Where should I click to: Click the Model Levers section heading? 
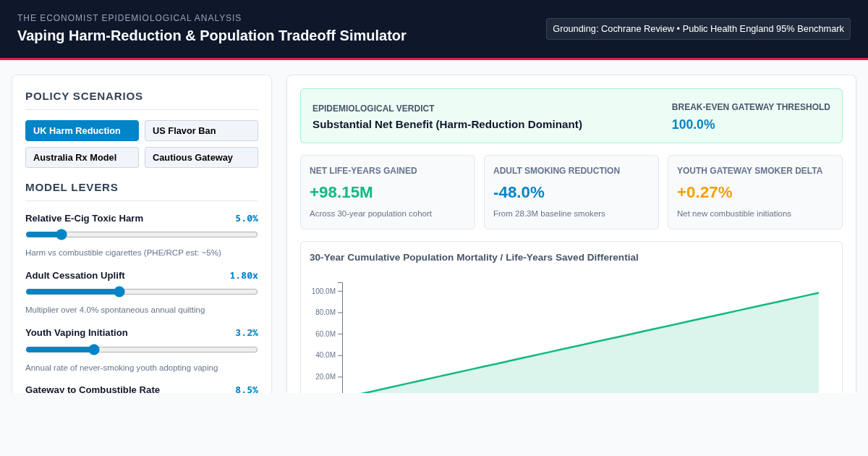point(72,187)
